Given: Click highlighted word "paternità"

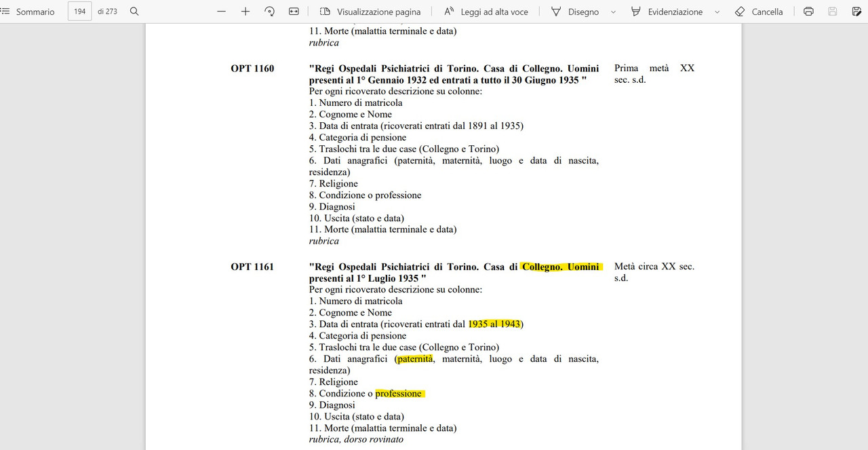Looking at the screenshot, I should click(415, 358).
